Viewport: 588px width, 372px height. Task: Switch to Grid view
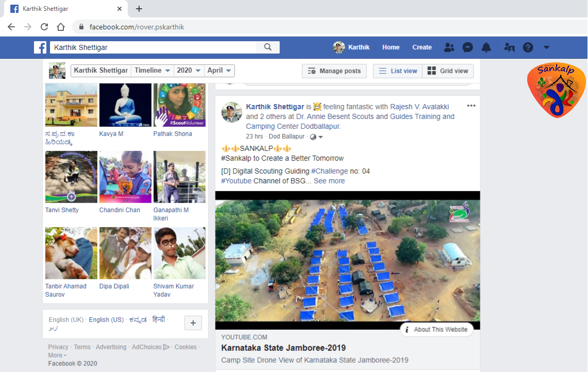(x=448, y=71)
